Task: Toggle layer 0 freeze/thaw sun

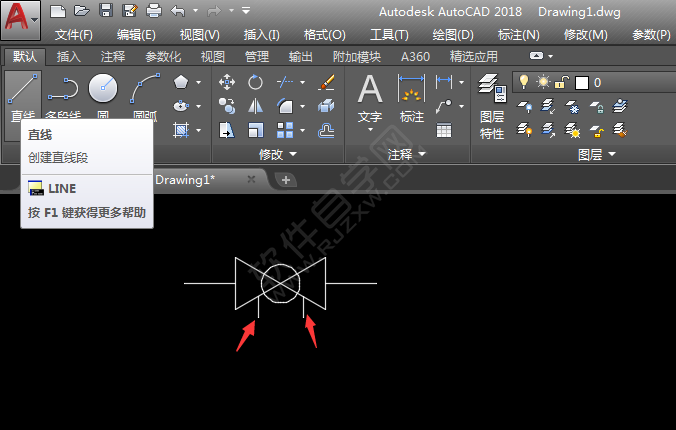Action: [x=543, y=82]
